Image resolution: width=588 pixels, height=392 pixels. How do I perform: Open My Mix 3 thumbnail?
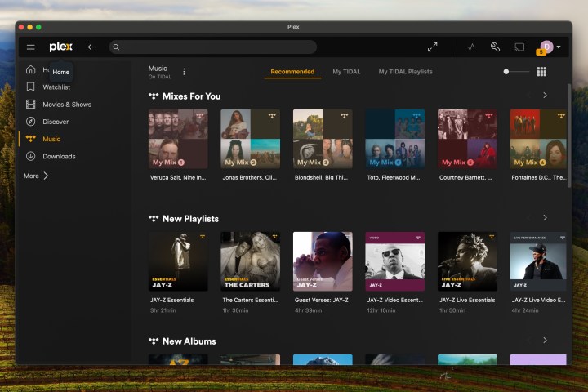[323, 139]
